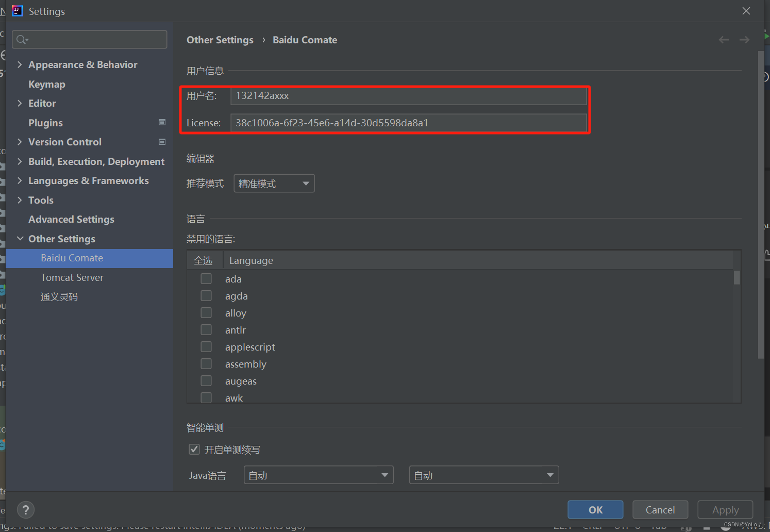The width and height of the screenshot is (770, 532).
Task: Expand Build, Execution, Deployment node
Action: tap(20, 161)
